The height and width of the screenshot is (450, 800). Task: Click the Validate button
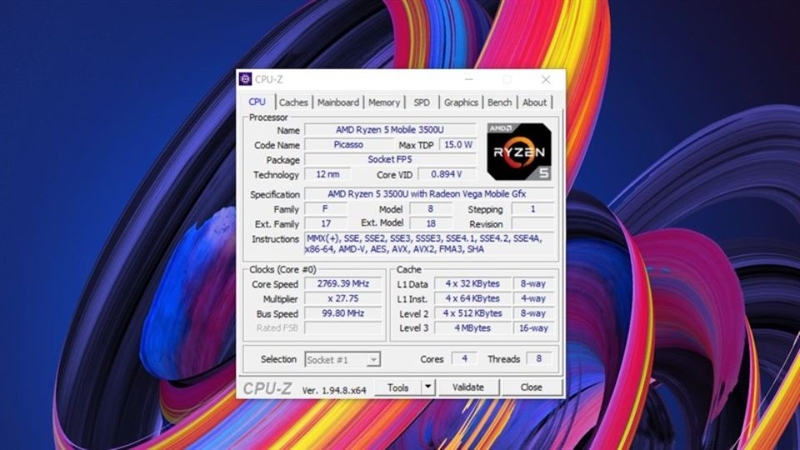(x=468, y=387)
